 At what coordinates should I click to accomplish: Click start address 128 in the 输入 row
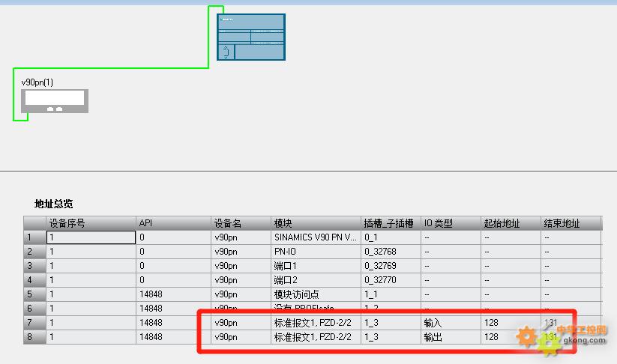[x=511, y=323]
